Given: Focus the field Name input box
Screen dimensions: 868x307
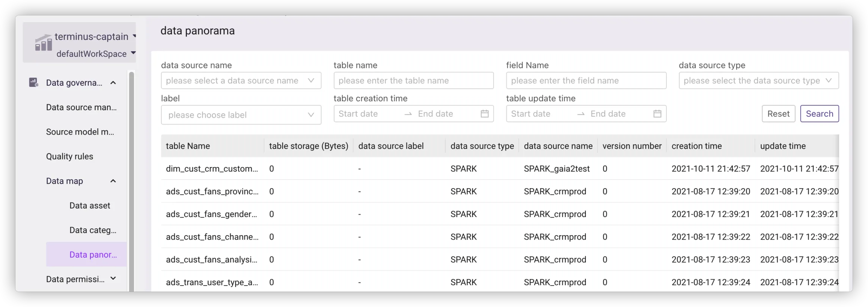Looking at the screenshot, I should (x=586, y=81).
